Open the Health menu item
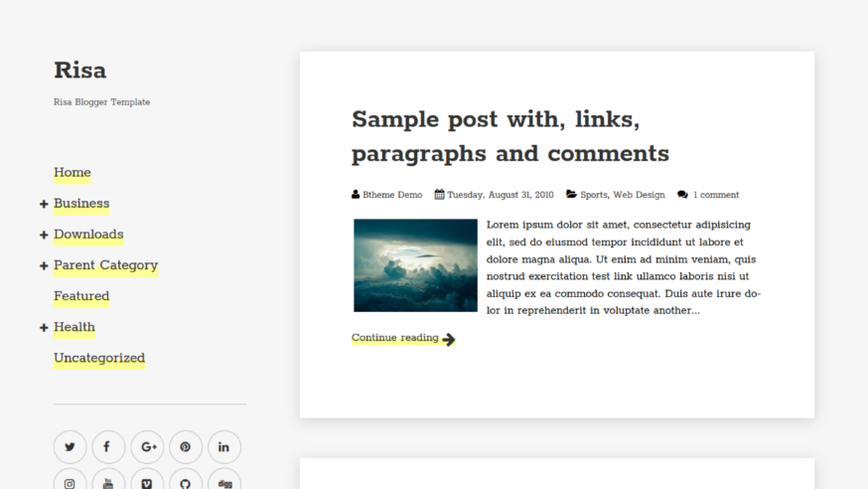This screenshot has width=868, height=489. [74, 327]
